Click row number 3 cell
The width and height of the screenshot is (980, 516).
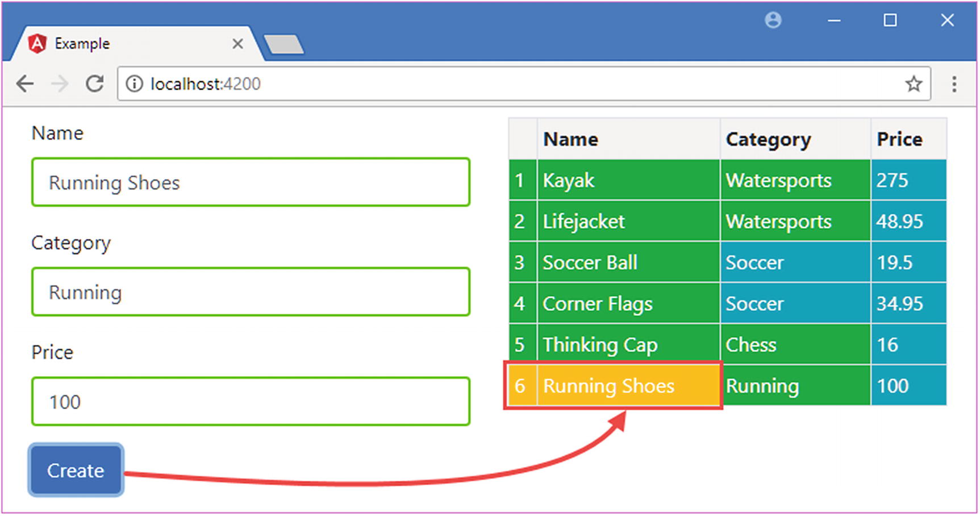(x=523, y=263)
